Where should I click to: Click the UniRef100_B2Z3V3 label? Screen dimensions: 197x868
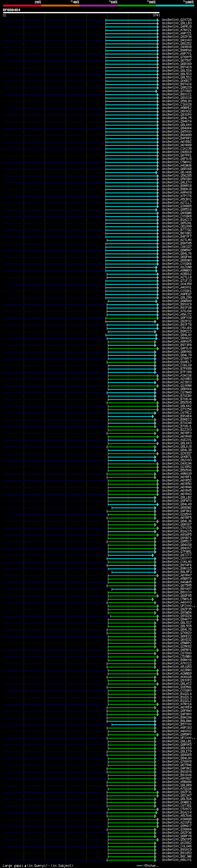coord(177,430)
